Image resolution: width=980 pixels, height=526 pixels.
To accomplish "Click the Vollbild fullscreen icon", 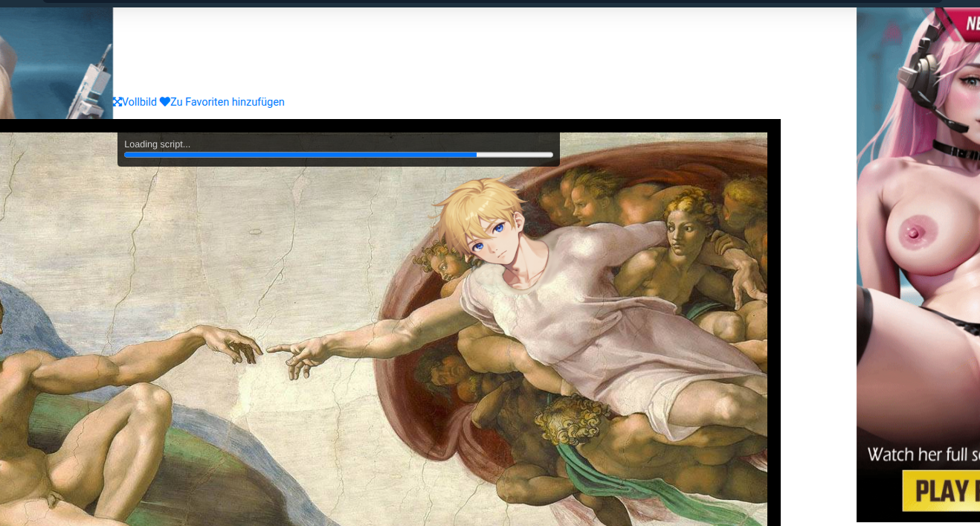I will pos(117,102).
